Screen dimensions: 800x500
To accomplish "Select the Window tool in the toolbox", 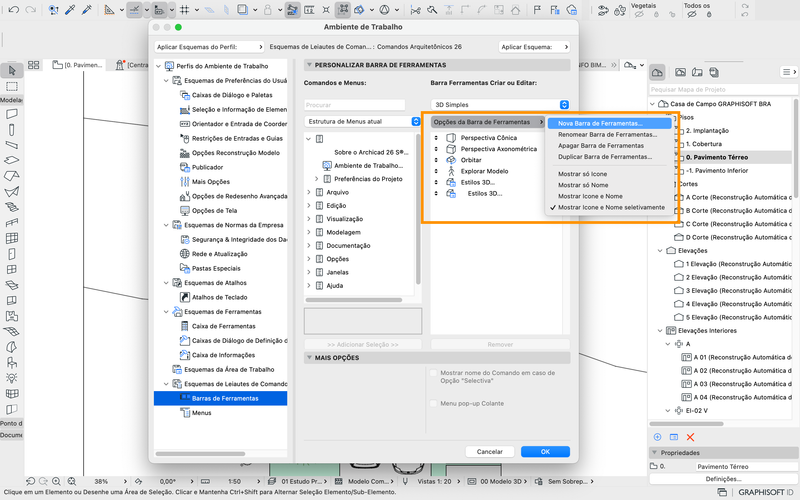I will point(12,269).
